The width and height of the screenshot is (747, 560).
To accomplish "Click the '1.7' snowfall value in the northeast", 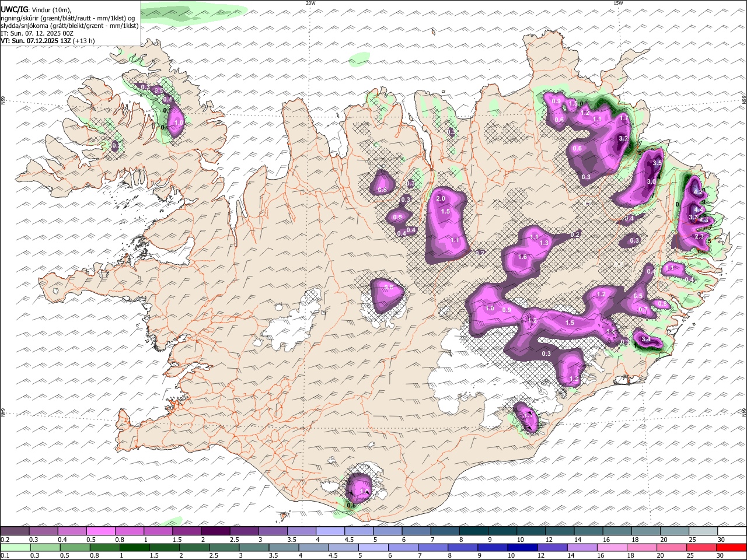I will point(624,118).
